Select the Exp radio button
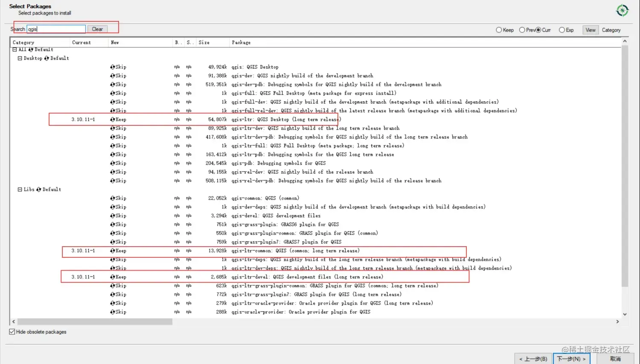This screenshot has width=640, height=364. pos(562,30)
